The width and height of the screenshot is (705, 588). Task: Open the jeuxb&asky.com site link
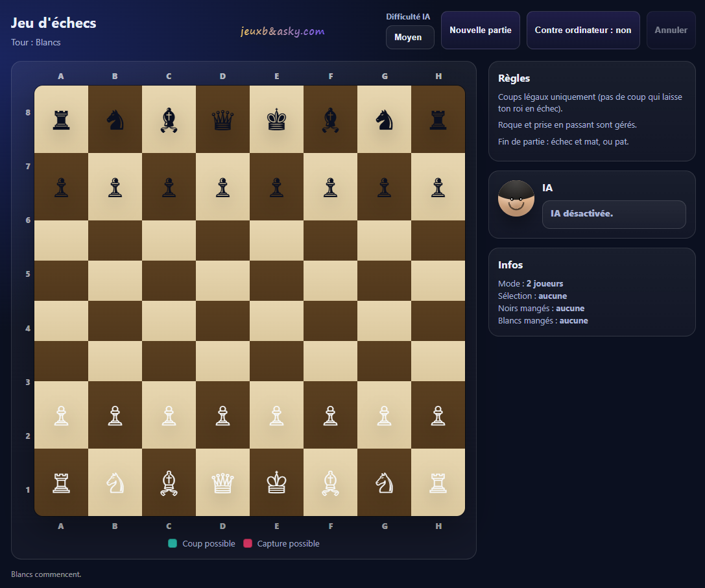(282, 31)
